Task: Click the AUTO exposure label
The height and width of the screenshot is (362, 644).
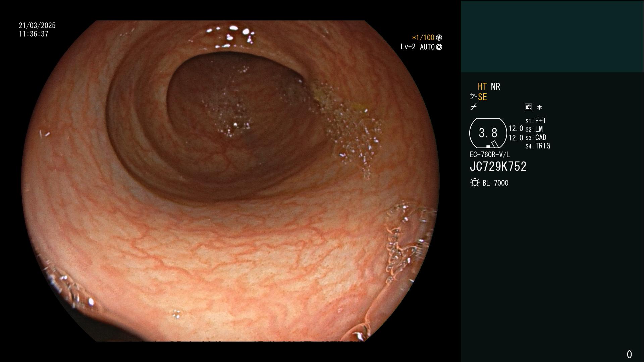Action: coord(427,47)
